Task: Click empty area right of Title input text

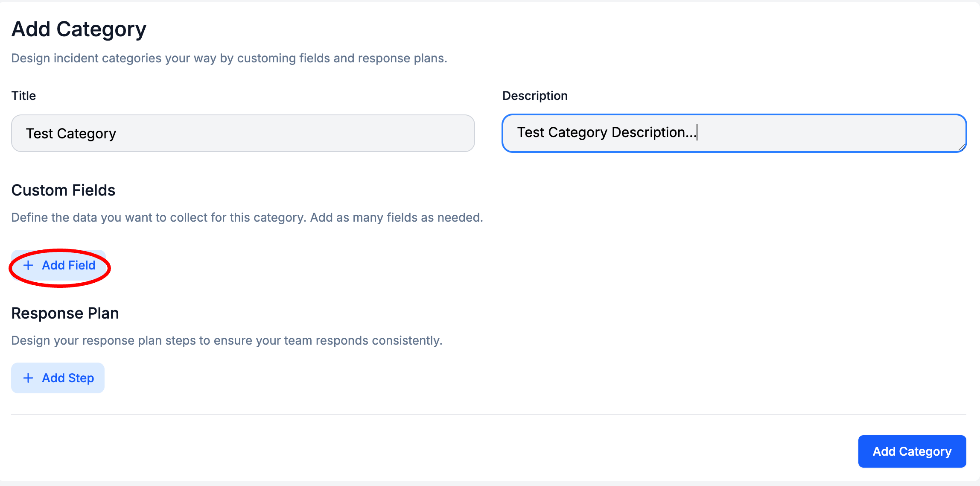Action: point(299,133)
